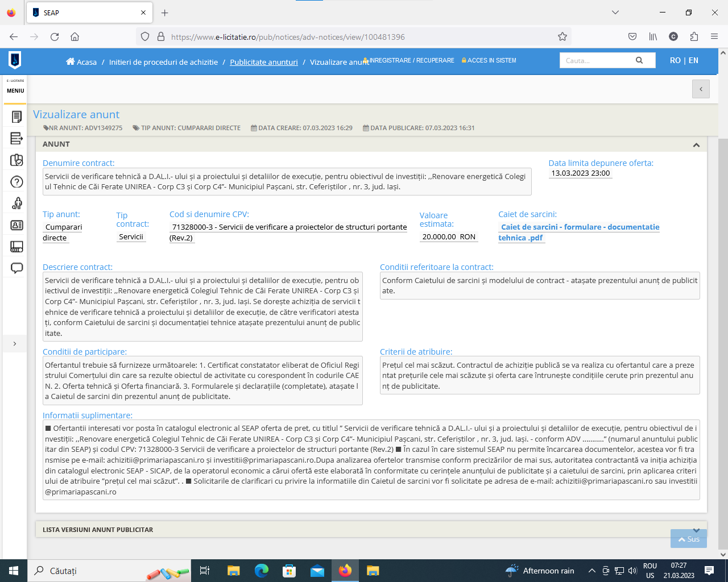Screen dimensions: 728x582
Task: Open the shield documents sidebar icon
Action: pos(16,160)
